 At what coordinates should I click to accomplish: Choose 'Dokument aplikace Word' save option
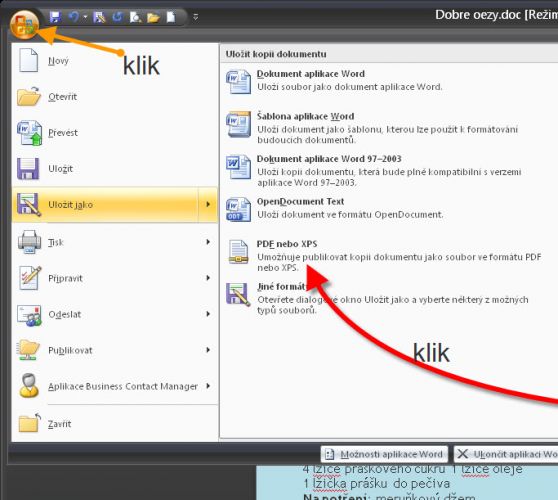(x=390, y=80)
